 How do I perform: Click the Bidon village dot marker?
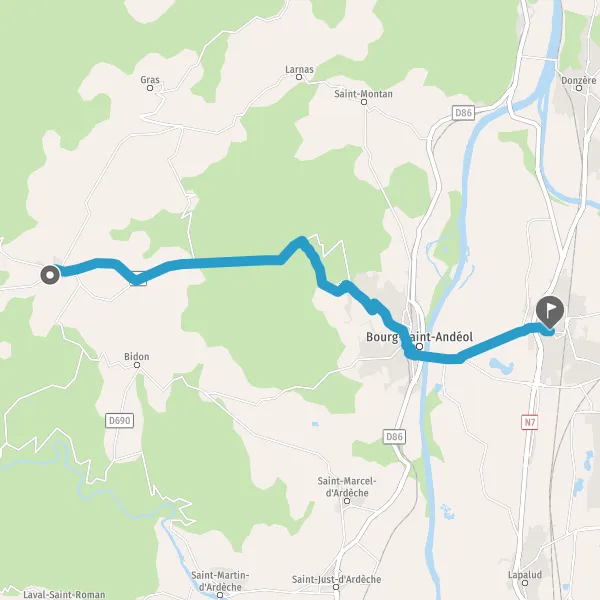point(137,365)
